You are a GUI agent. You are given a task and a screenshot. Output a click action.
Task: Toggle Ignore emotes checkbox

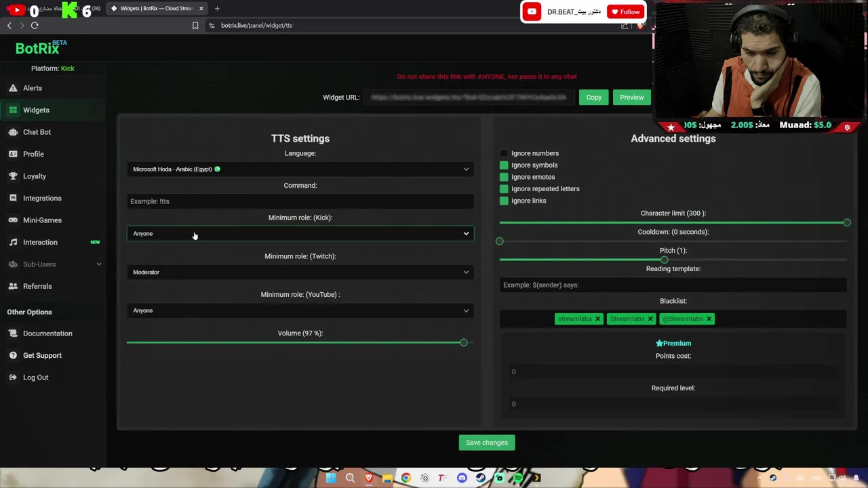point(504,177)
